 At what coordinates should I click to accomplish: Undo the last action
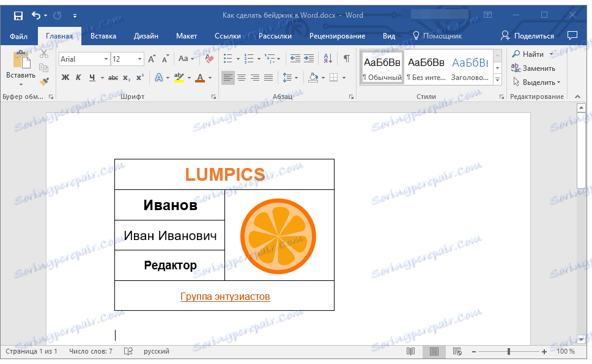click(36, 15)
